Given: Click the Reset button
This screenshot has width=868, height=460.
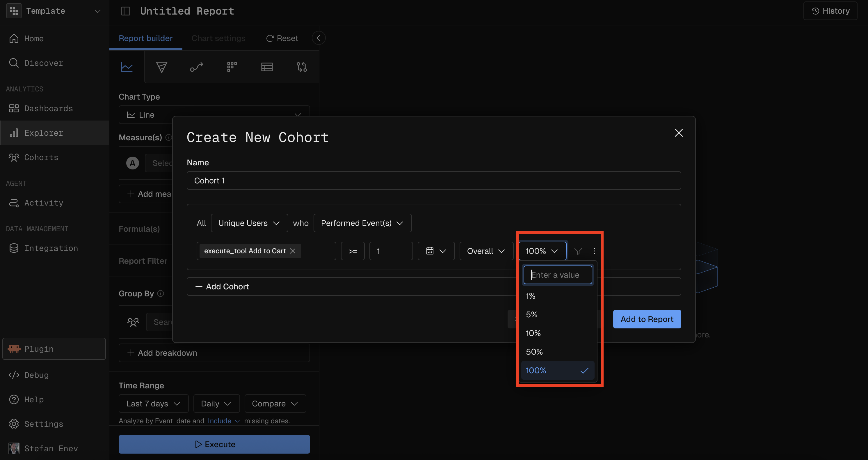Looking at the screenshot, I should [x=282, y=38].
